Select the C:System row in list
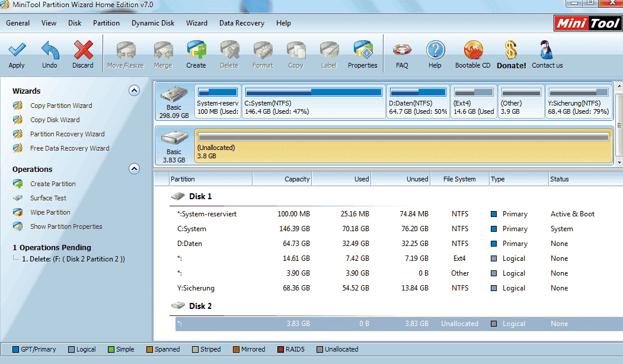The image size is (623, 364). 399,229
